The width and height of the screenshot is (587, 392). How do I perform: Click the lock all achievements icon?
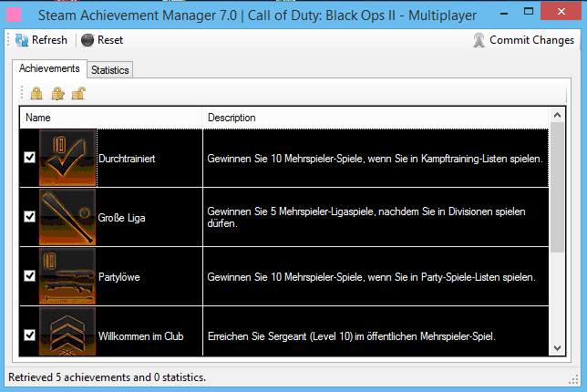pos(36,93)
